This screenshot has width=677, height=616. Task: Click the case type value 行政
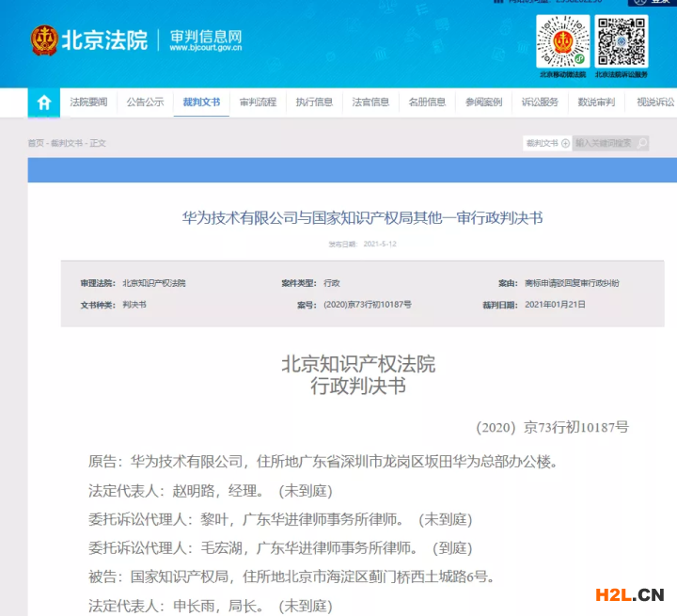pyautogui.click(x=332, y=283)
